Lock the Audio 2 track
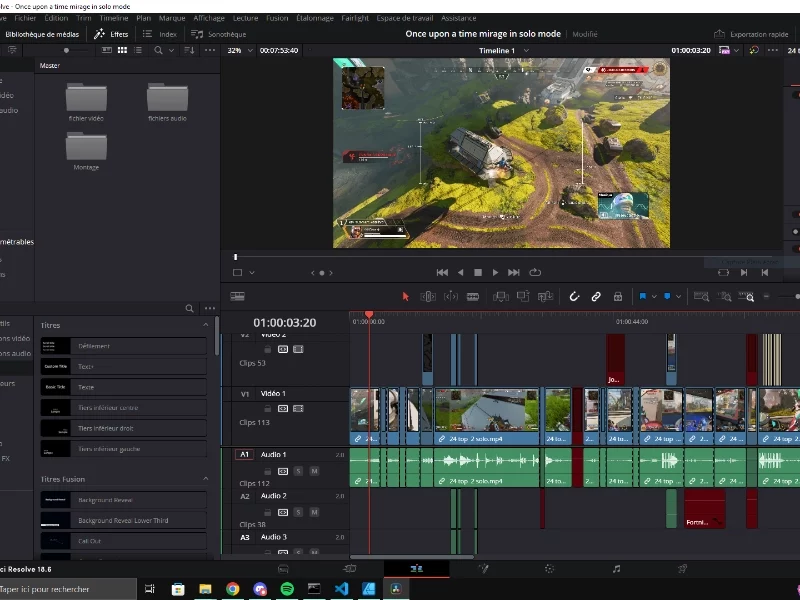The width and height of the screenshot is (800, 600). 267,512
